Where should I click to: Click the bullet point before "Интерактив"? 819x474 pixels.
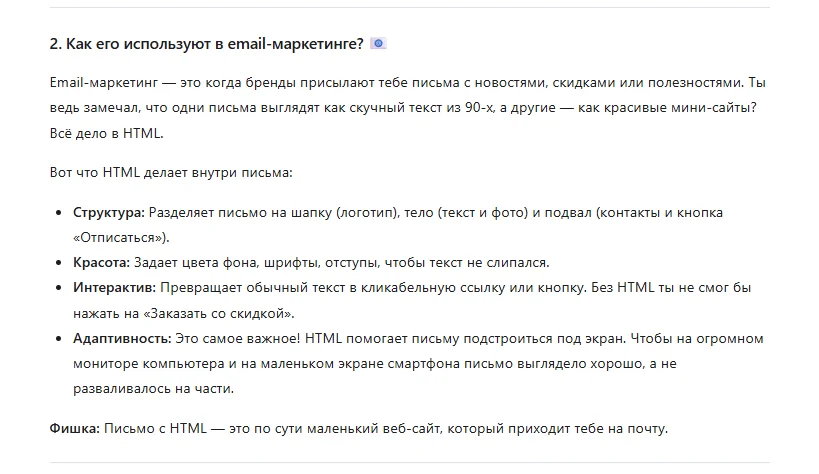tap(59, 288)
